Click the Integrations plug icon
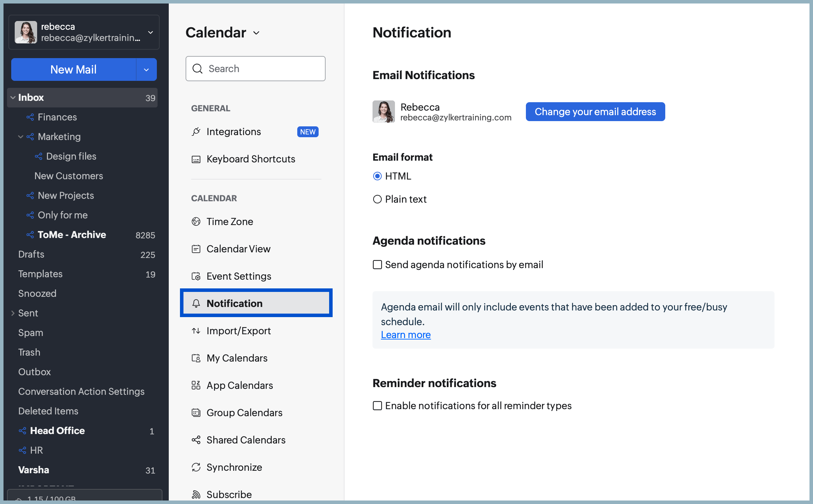Image resolution: width=813 pixels, height=504 pixels. (x=196, y=132)
